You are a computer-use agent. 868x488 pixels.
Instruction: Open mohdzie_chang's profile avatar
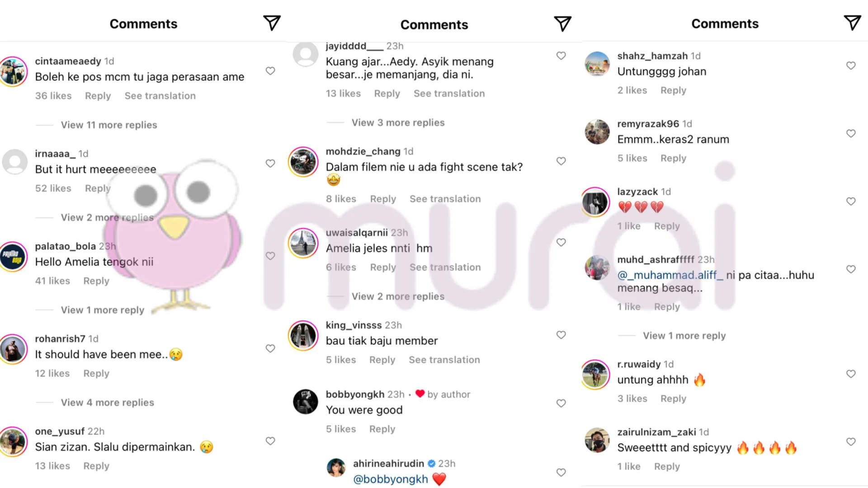[x=303, y=161]
